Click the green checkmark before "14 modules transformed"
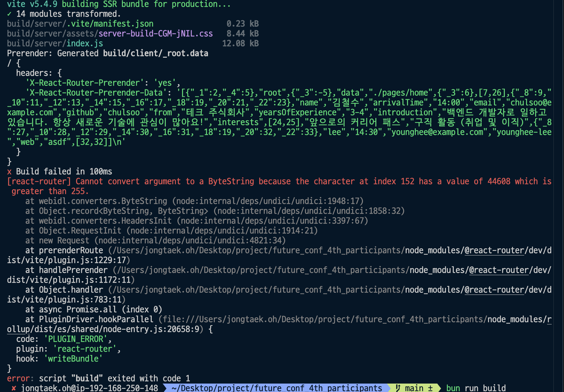 tap(10, 14)
